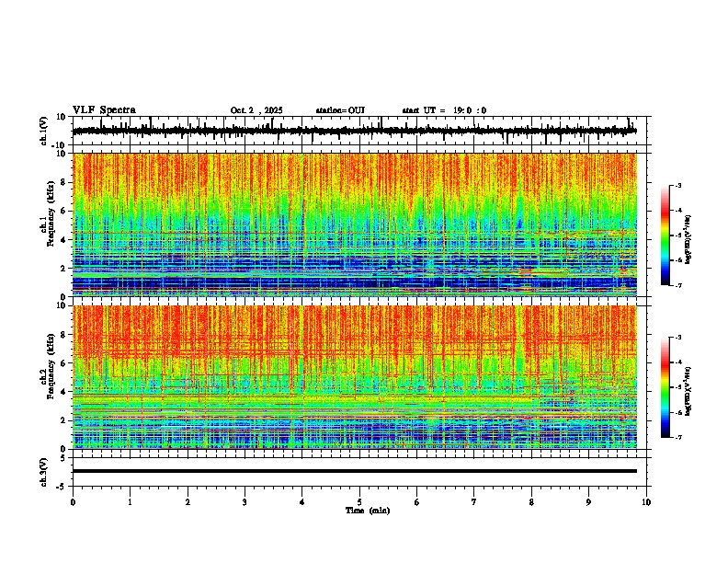Click the 'Time (min)' axis label
The width and height of the screenshot is (728, 563).
tap(368, 511)
